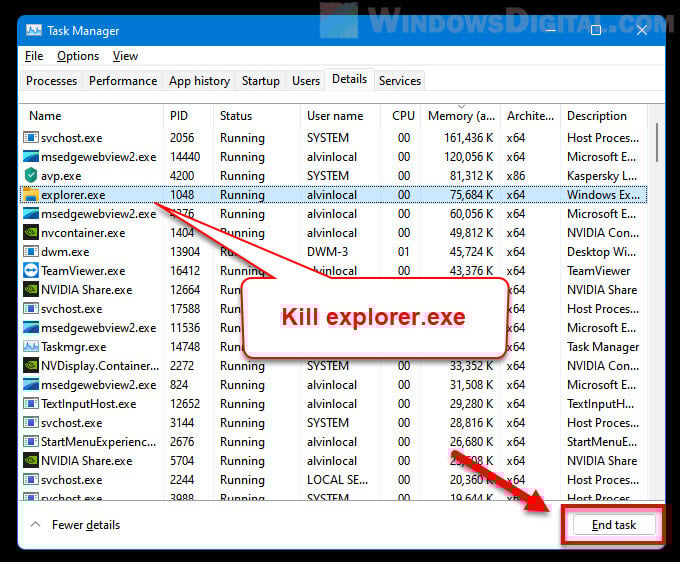680x562 pixels.
Task: Click the svchost.exe icon for PID 2244
Action: (30, 480)
